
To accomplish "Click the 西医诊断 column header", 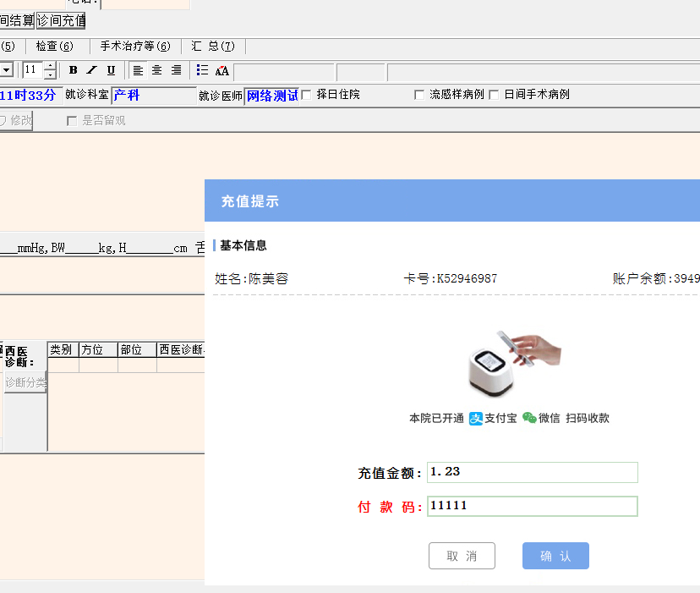I will [181, 349].
